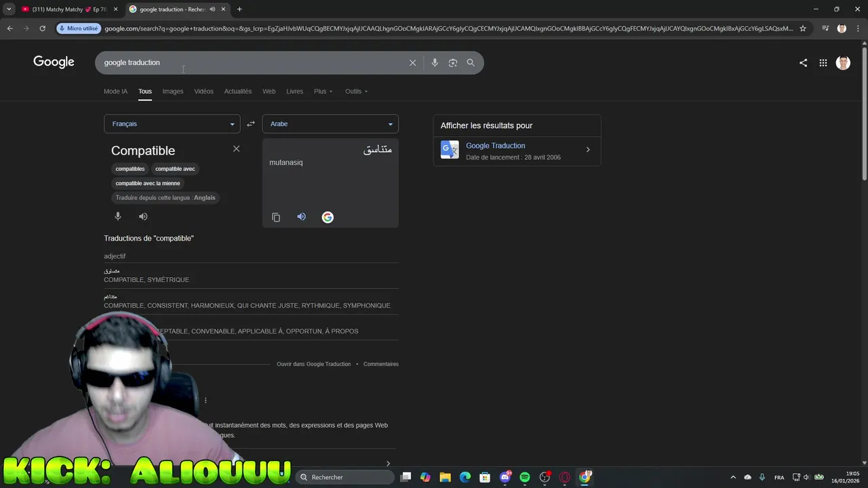Image resolution: width=868 pixels, height=488 pixels.
Task: Open the Google Traduction result chevron
Action: coord(588,150)
